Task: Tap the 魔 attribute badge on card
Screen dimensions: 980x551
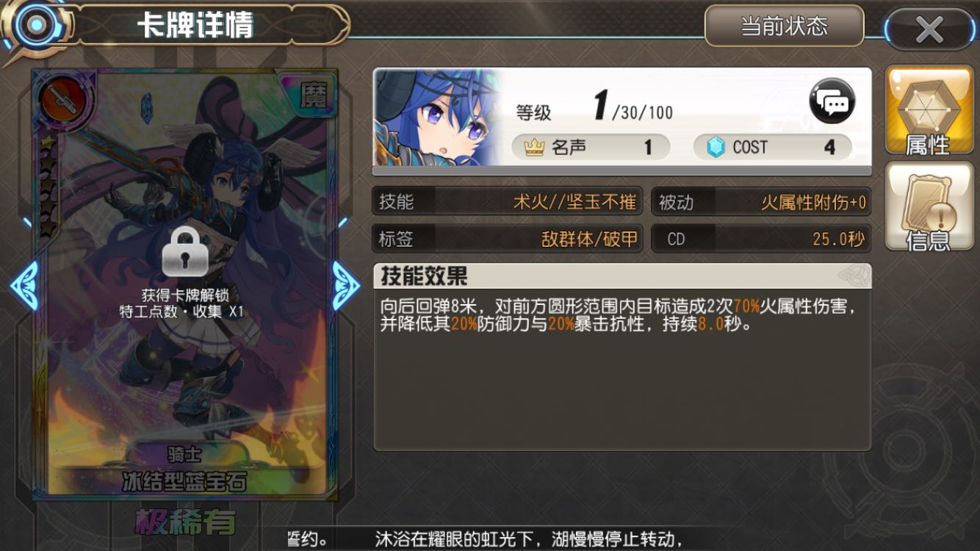Action: pos(316,95)
